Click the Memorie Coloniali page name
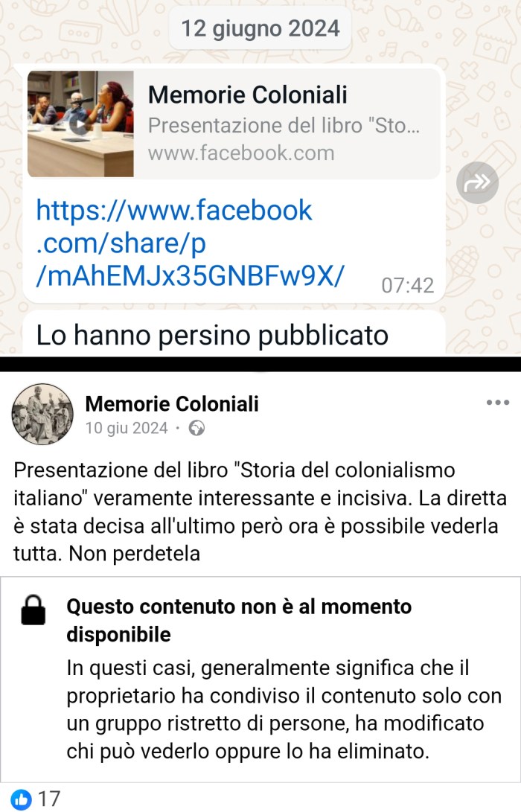Image resolution: width=521 pixels, height=812 pixels. (x=172, y=404)
